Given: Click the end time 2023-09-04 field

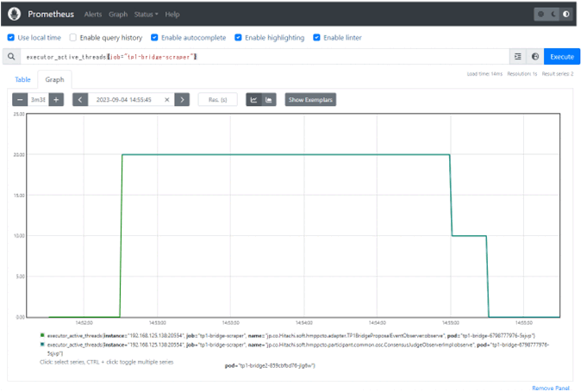Looking at the screenshot, I should point(124,99).
